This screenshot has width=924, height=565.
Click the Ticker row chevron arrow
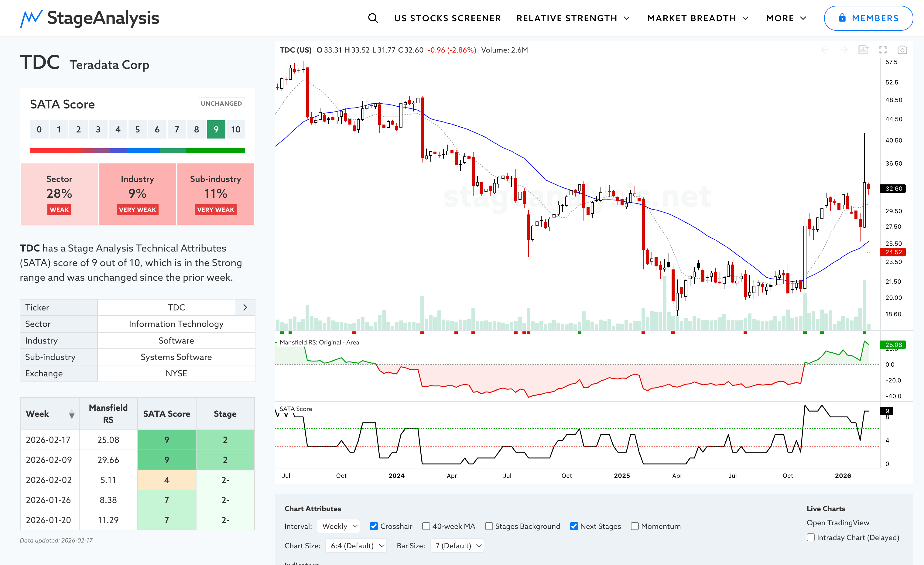pyautogui.click(x=245, y=307)
